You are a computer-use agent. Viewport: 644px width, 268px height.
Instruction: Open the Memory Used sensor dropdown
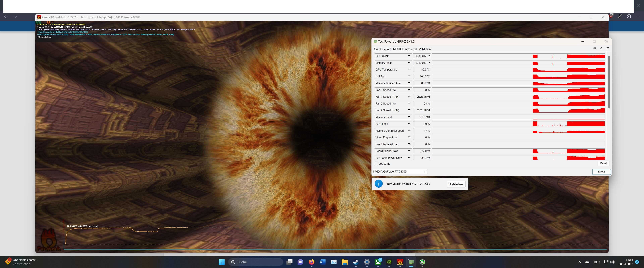pos(409,117)
